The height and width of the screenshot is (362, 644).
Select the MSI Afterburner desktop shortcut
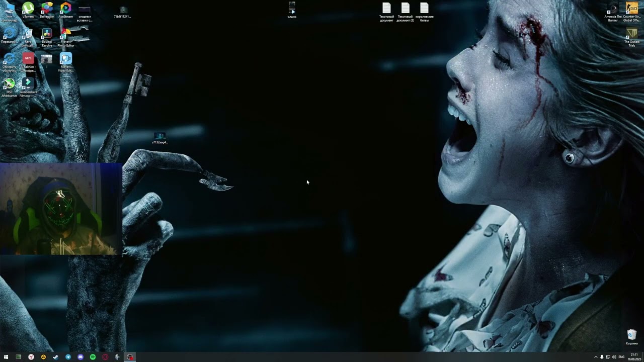pyautogui.click(x=9, y=87)
